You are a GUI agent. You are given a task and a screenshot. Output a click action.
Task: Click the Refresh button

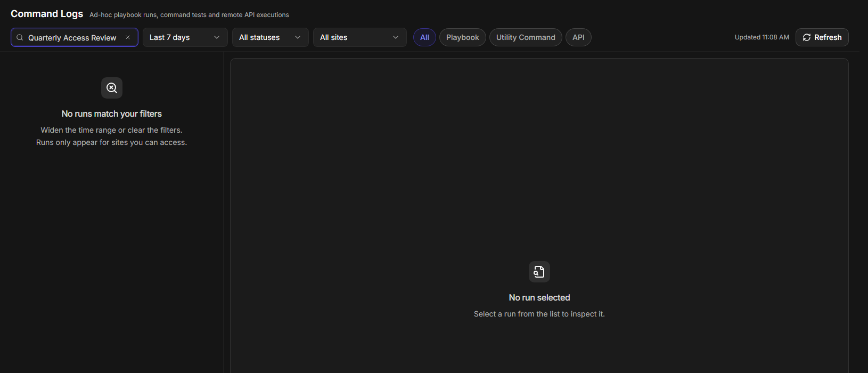[822, 37]
